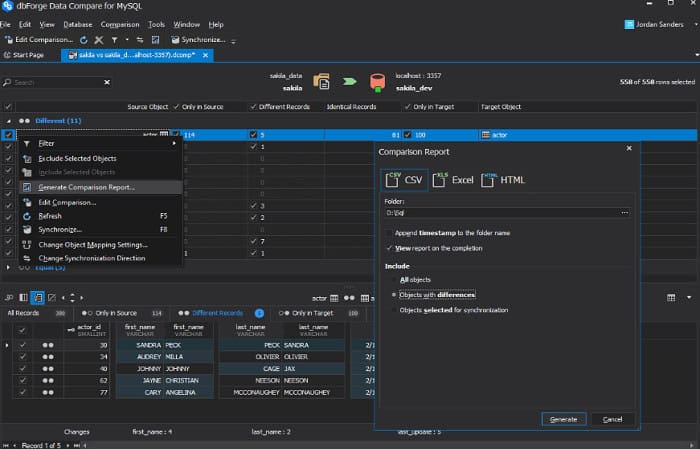Click the comparison report toolbar icon
Screen dimensions: 700x449
tap(155, 40)
